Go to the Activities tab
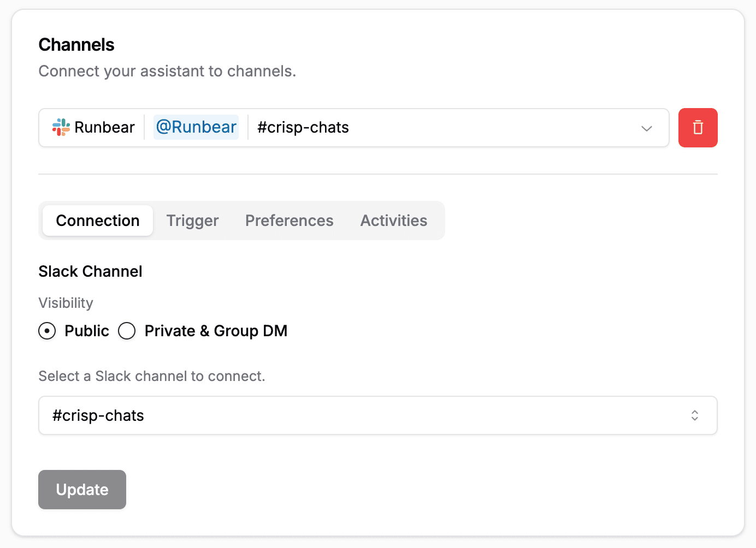Viewport: 756px width, 548px height. click(393, 221)
